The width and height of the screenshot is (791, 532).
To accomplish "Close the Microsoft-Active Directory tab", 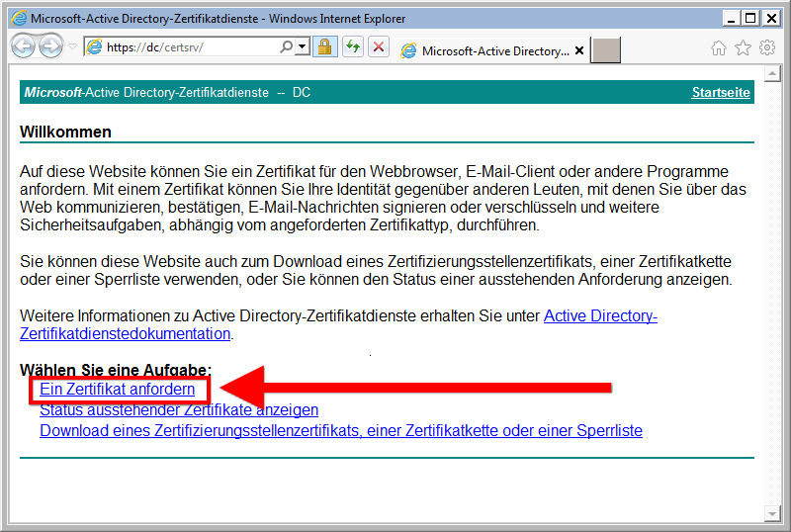I will 579,51.
